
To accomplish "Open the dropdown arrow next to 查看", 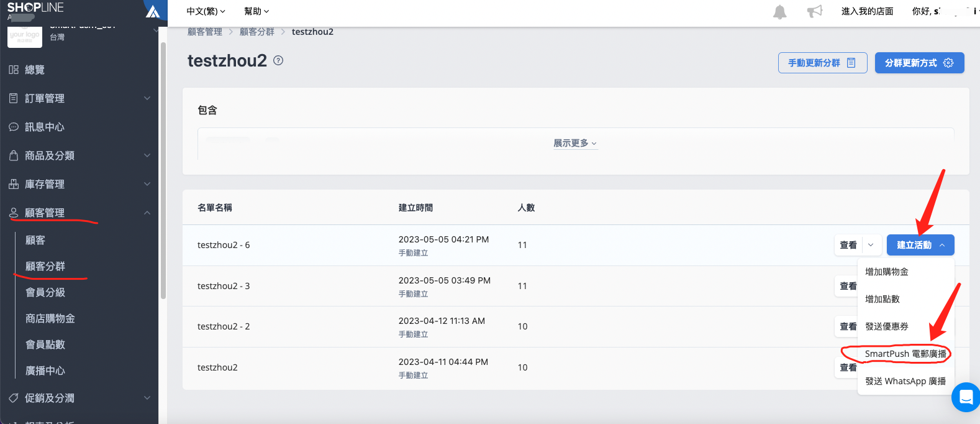I will pyautogui.click(x=871, y=245).
